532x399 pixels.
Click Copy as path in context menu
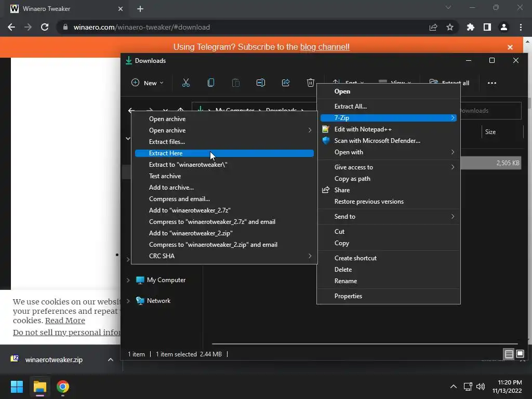[x=389, y=179]
